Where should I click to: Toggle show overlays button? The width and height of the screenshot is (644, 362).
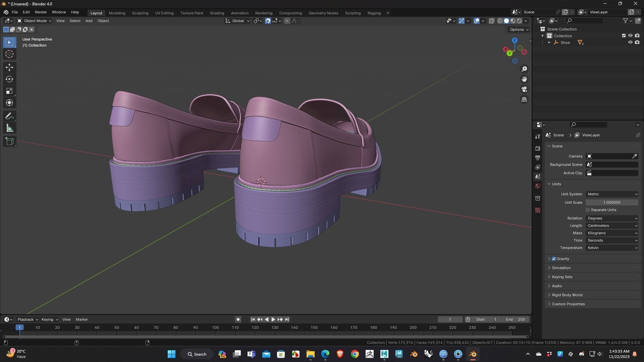(x=477, y=21)
